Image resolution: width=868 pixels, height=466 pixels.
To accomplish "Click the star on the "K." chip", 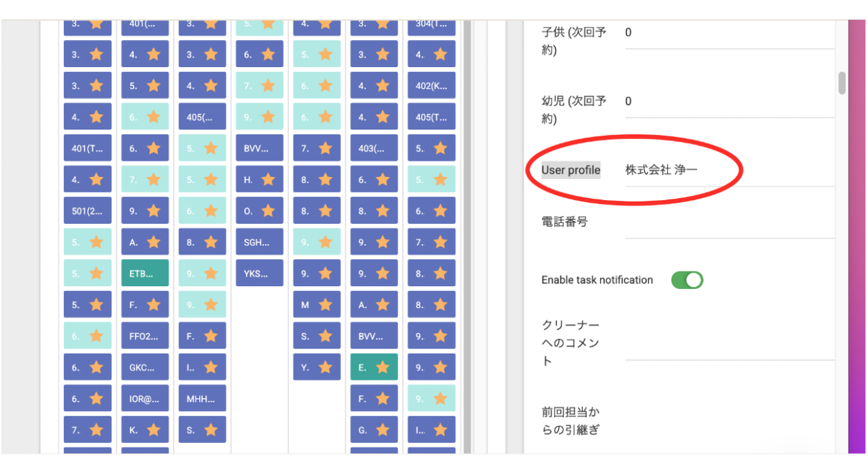I will coord(153,430).
